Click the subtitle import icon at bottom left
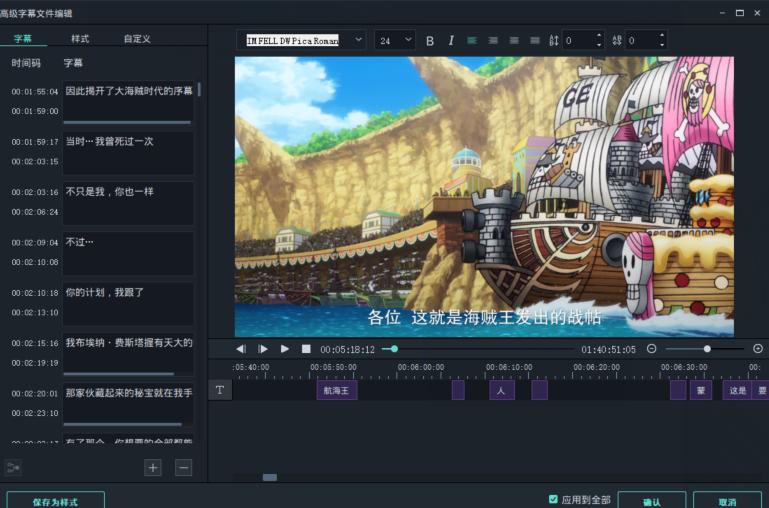769x508 pixels. tap(13, 468)
